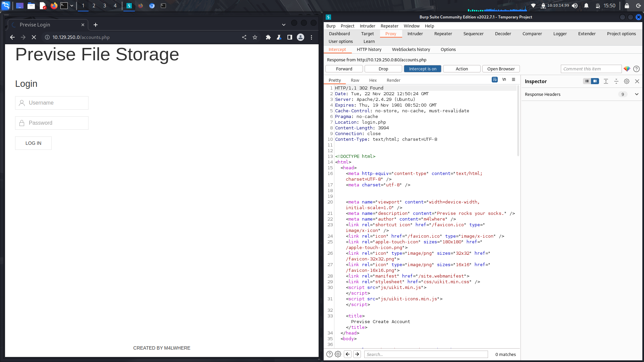Screen dimensions: 644x362
Task: Click the help icon beside the comment field
Action: [x=637, y=69]
